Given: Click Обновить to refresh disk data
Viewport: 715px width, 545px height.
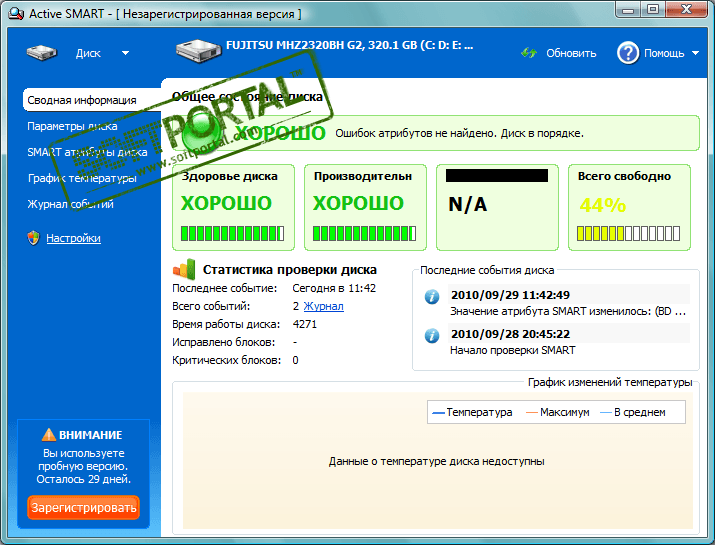Looking at the screenshot, I should (x=571, y=53).
